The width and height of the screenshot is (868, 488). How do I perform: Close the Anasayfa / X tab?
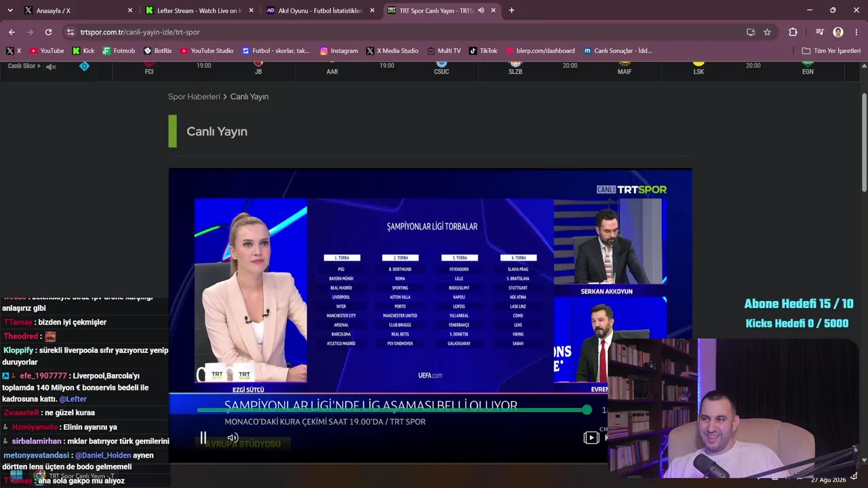tap(130, 10)
